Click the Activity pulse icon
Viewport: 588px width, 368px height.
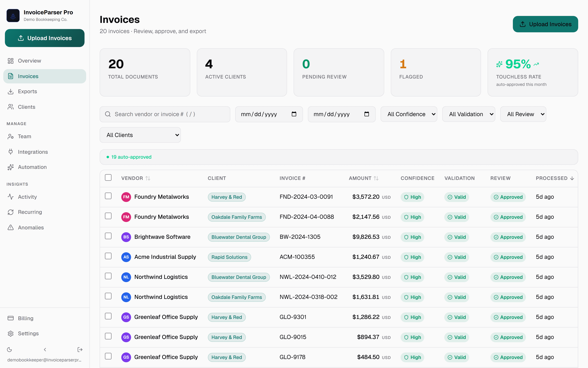click(10, 197)
